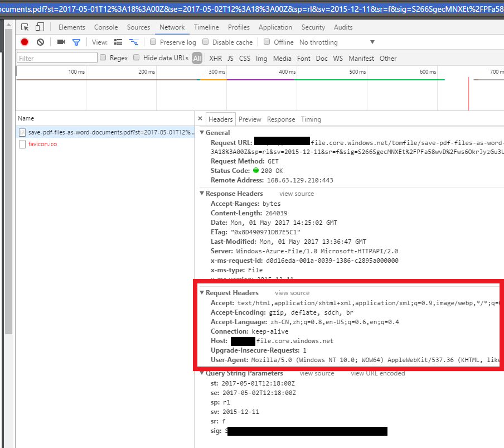504x448 pixels.
Task: Toggle the device toolbar
Action: (38, 27)
